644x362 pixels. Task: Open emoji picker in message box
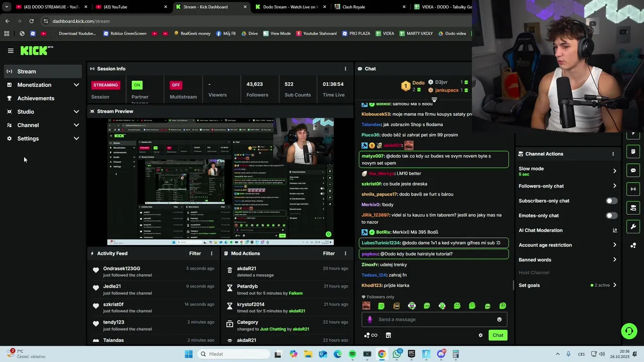coord(499,320)
